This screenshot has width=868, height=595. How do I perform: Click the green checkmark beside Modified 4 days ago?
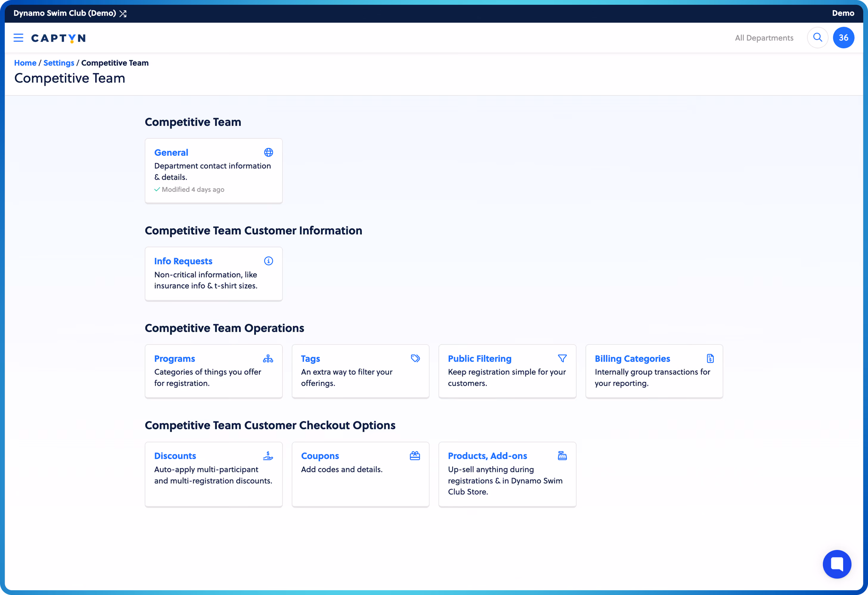[157, 189]
